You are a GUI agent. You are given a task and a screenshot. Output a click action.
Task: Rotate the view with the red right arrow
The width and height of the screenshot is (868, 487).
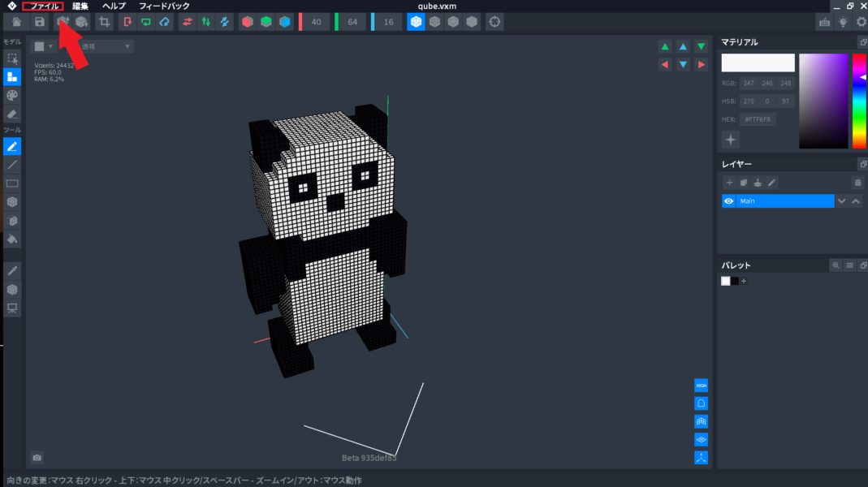(x=702, y=65)
